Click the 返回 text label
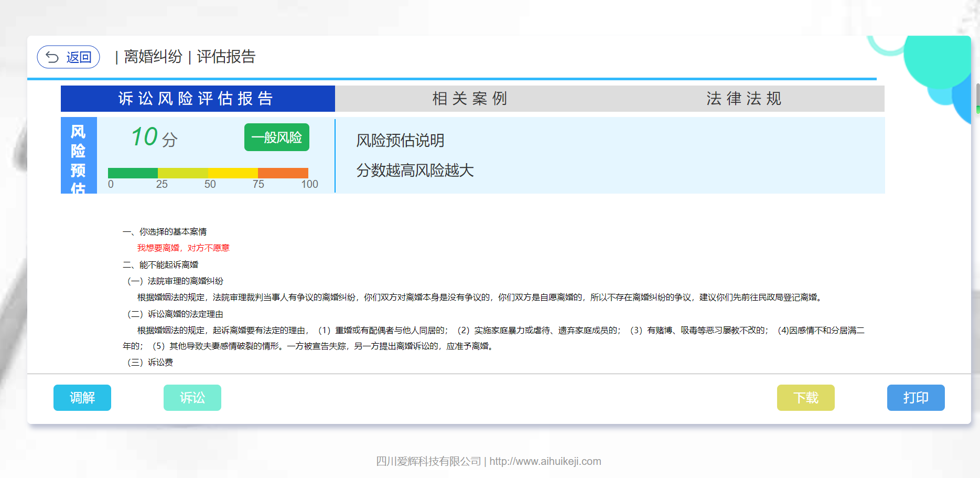 point(79,57)
